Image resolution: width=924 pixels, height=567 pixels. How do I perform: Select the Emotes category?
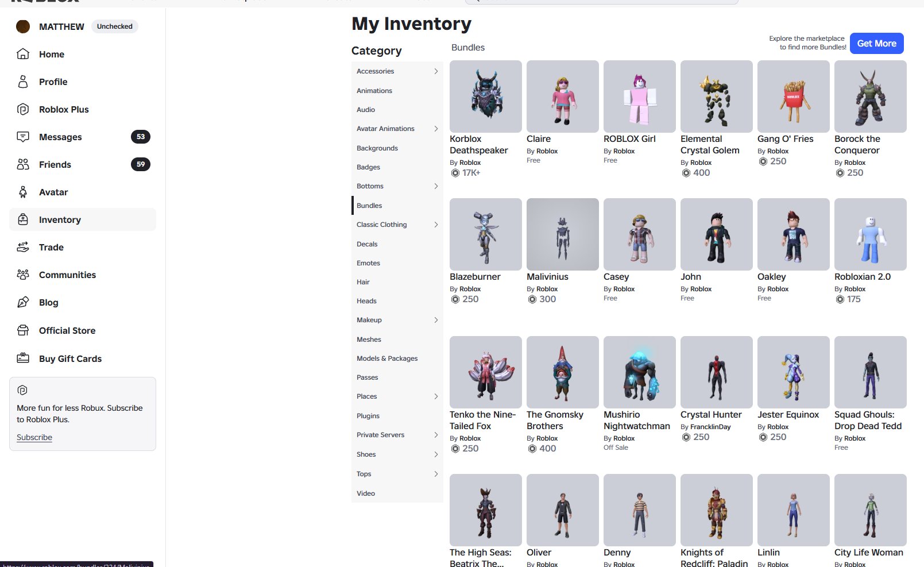coord(397,263)
